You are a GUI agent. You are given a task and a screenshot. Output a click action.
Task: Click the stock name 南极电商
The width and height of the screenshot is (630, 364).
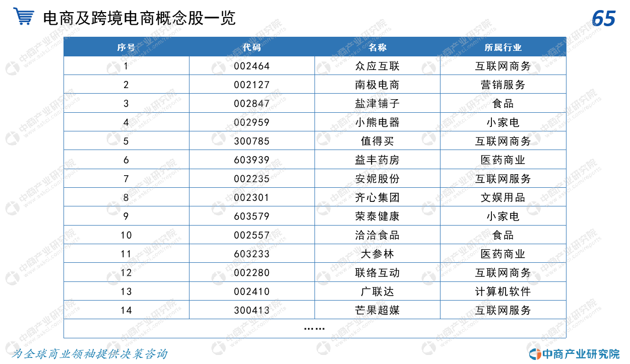[377, 85]
